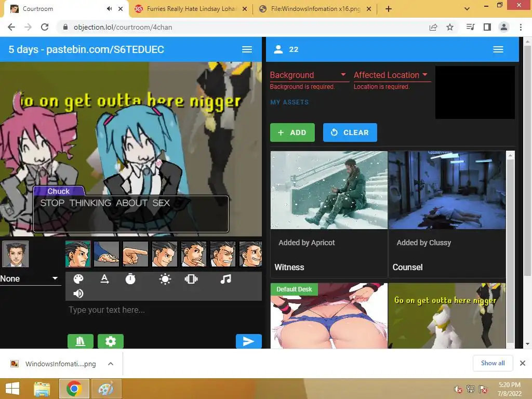This screenshot has height=399, width=532.
Task: Open the taskbar clock showing 5:20 PM
Action: [x=510, y=389]
